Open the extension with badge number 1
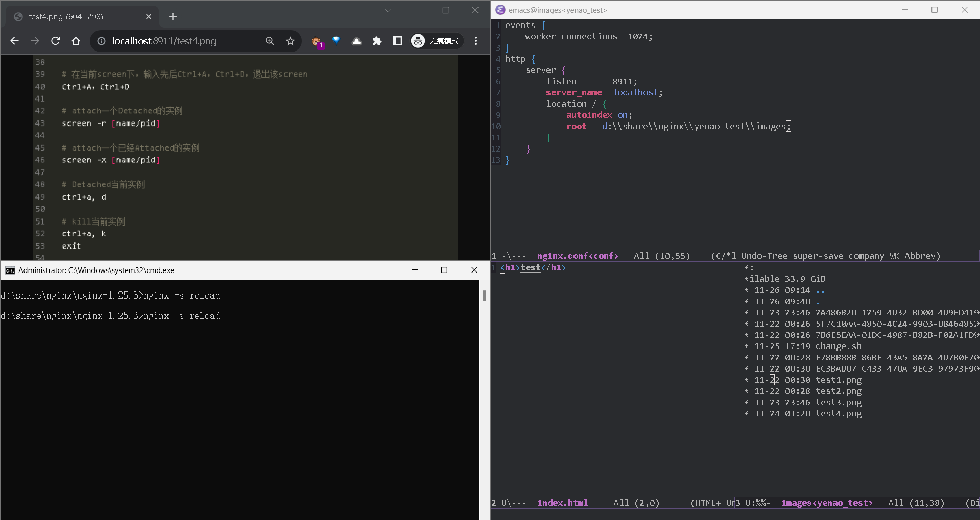Image resolution: width=980 pixels, height=520 pixels. point(317,41)
